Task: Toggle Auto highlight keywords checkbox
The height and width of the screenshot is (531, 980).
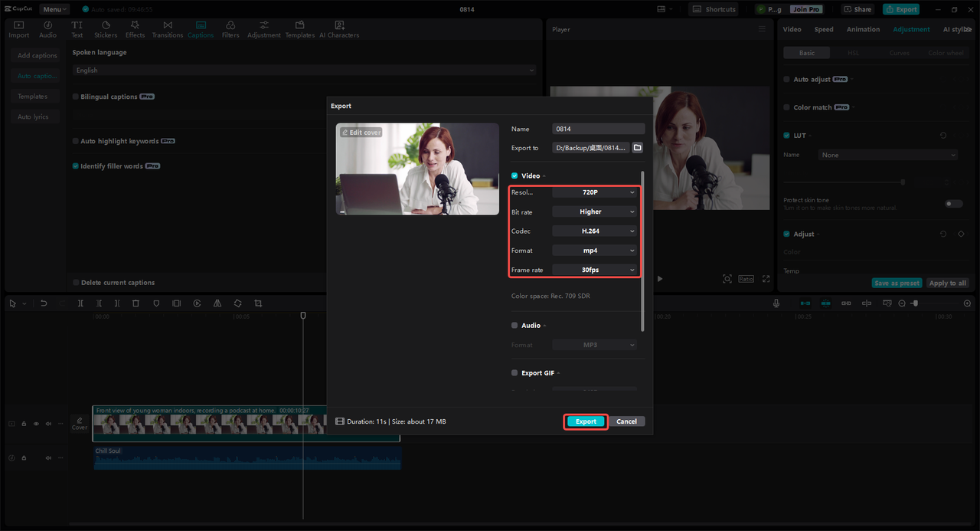Action: click(75, 141)
